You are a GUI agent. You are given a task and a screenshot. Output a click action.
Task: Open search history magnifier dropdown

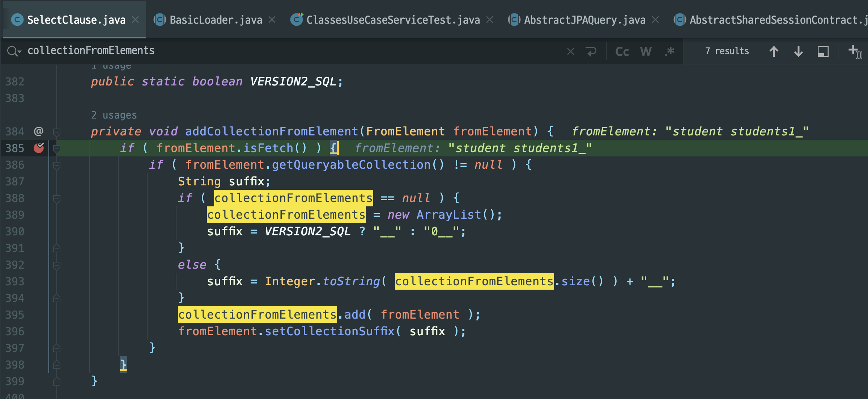tap(14, 51)
